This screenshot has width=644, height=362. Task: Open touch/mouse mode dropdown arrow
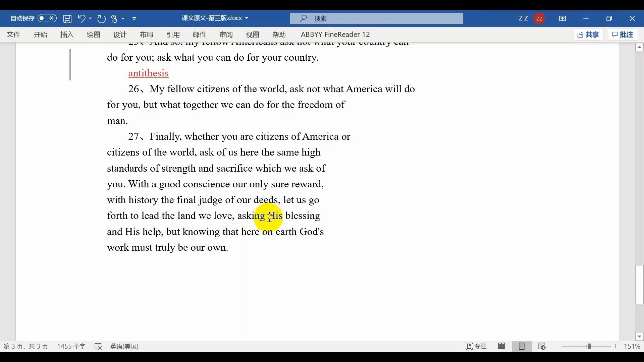pos(123,19)
